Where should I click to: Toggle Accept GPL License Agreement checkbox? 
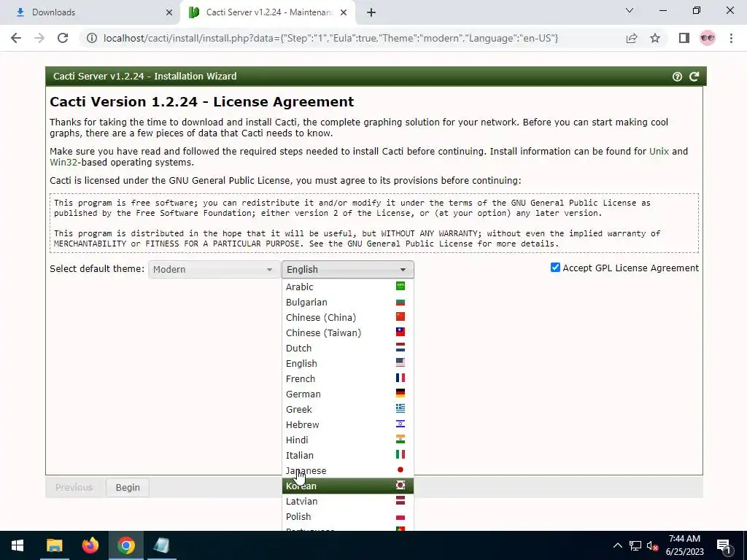click(555, 268)
